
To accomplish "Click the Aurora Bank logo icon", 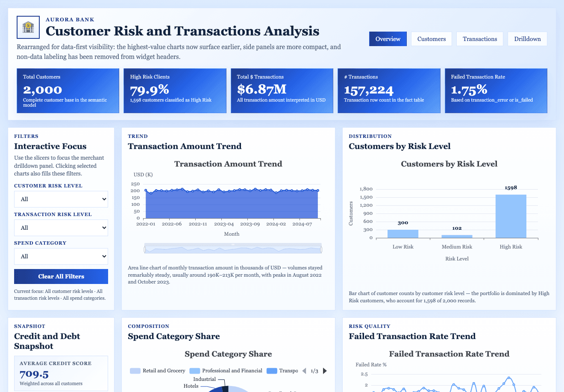I will coord(28,27).
